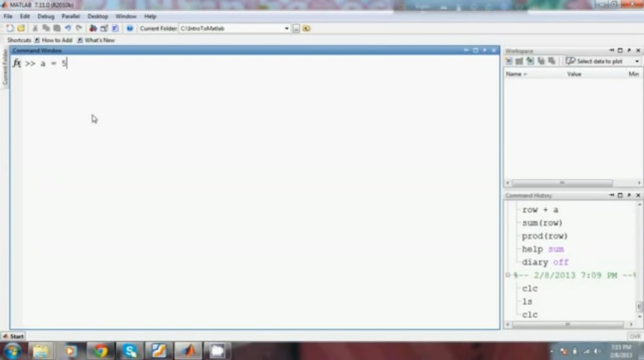Click the fx function browser icon
644x360 pixels.
point(17,63)
